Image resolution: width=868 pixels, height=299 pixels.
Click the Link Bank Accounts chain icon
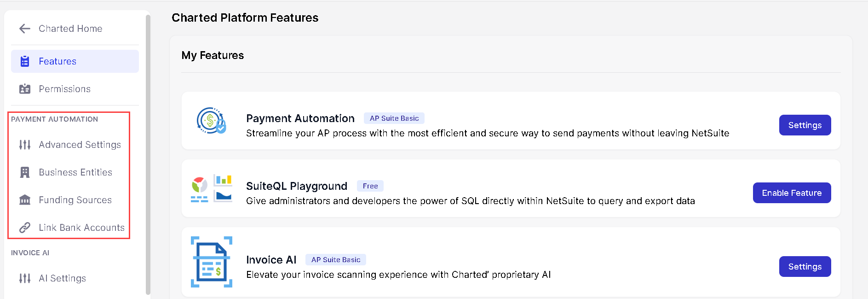tap(25, 228)
